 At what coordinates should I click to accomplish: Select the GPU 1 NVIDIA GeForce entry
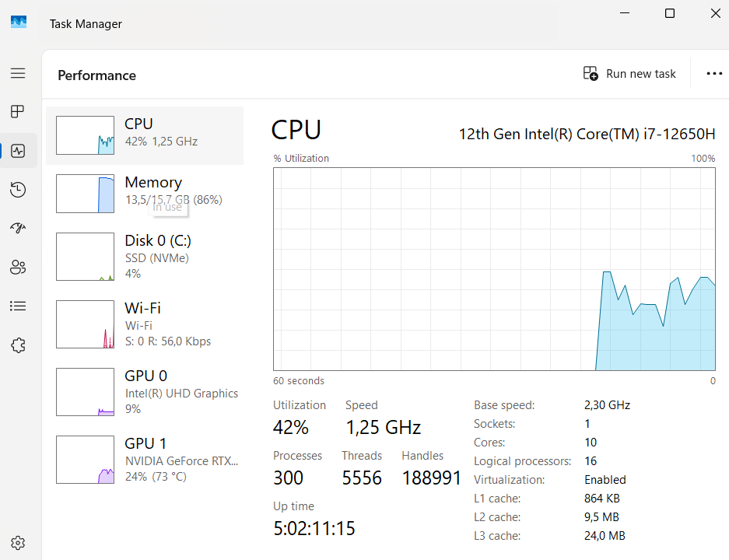point(145,460)
